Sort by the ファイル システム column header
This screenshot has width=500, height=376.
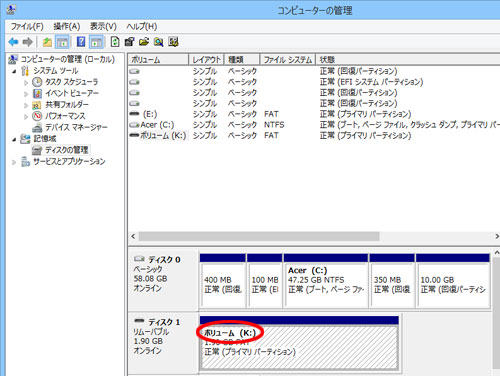coord(288,60)
